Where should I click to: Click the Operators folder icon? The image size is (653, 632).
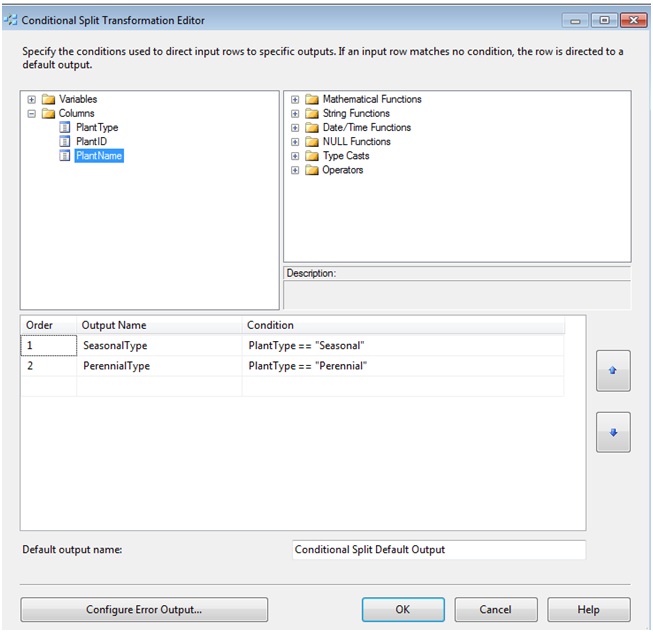[312, 170]
